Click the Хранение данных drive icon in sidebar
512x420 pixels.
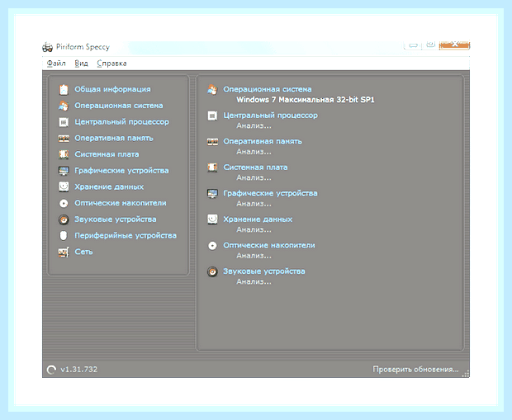tap(64, 186)
